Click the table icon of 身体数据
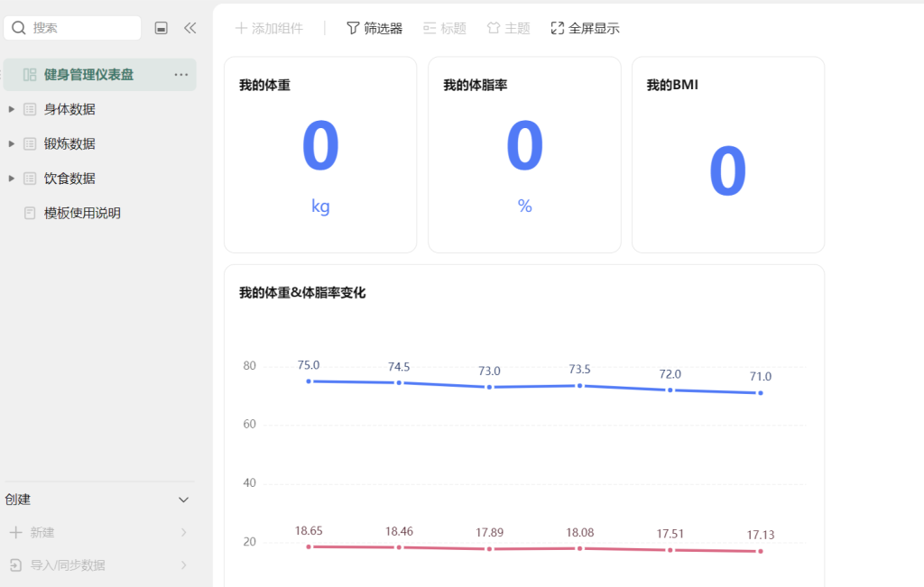The image size is (924, 587). pos(30,109)
